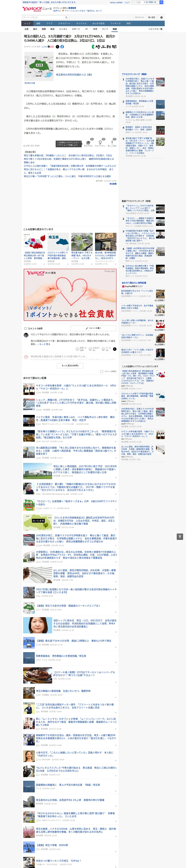The width and height of the screenshot is (186, 868).
Task: Click the keyword search magnifier icon
Action: point(66,18)
